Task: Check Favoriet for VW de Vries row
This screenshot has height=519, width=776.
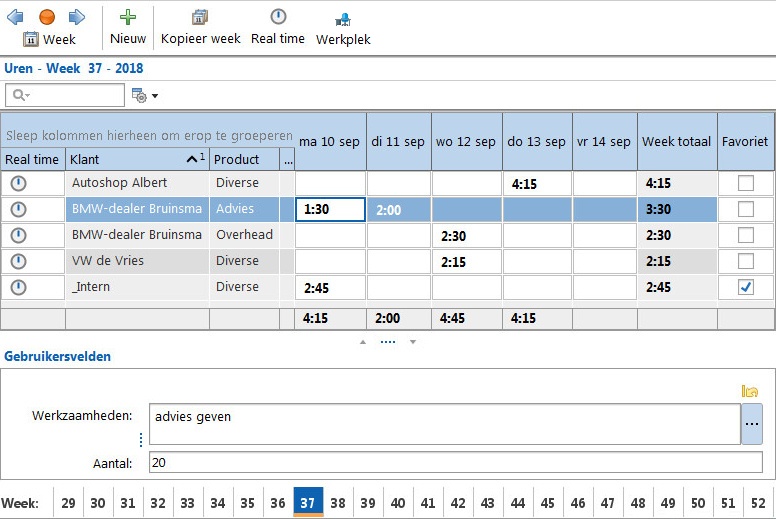Action: pos(745,261)
